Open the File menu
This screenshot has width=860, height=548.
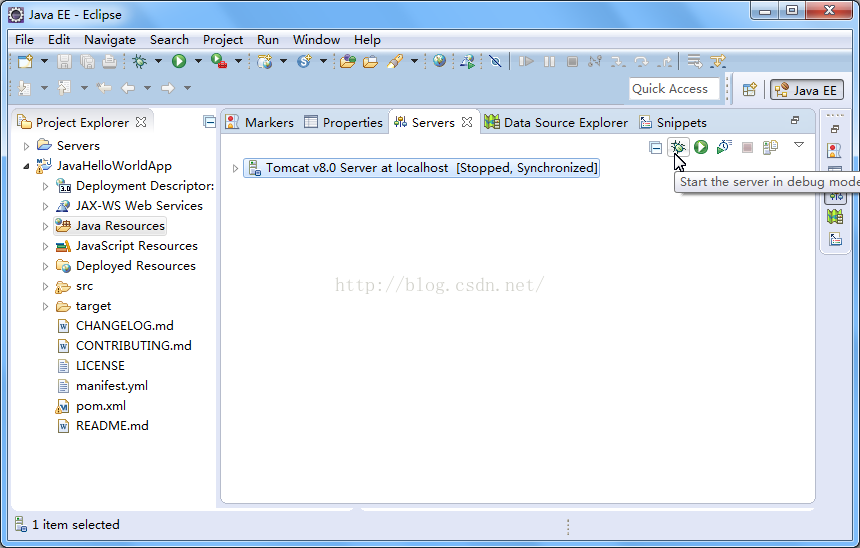[24, 39]
